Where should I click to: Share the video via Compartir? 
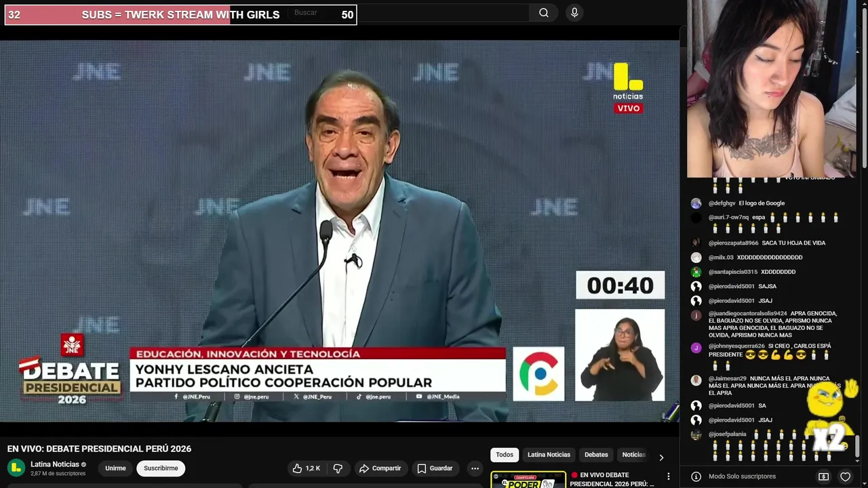[x=380, y=468]
